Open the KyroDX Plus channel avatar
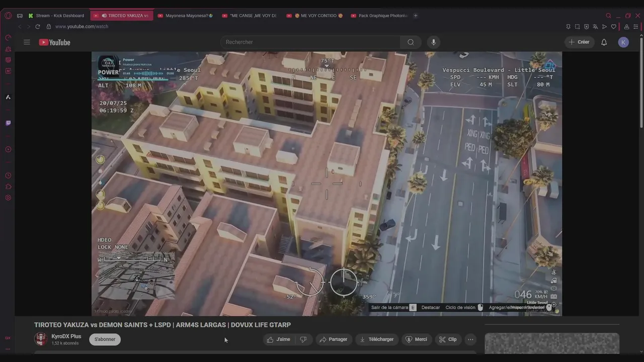 (x=41, y=339)
